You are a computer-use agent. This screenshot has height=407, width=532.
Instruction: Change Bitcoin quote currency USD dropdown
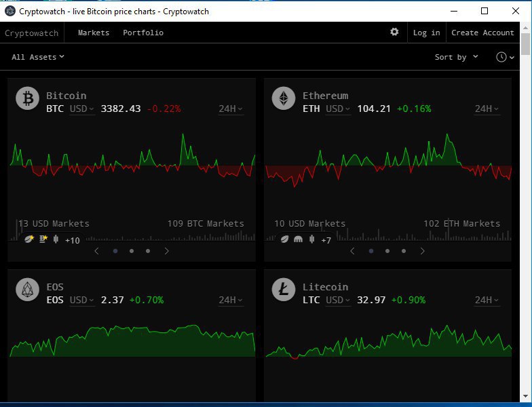point(82,109)
